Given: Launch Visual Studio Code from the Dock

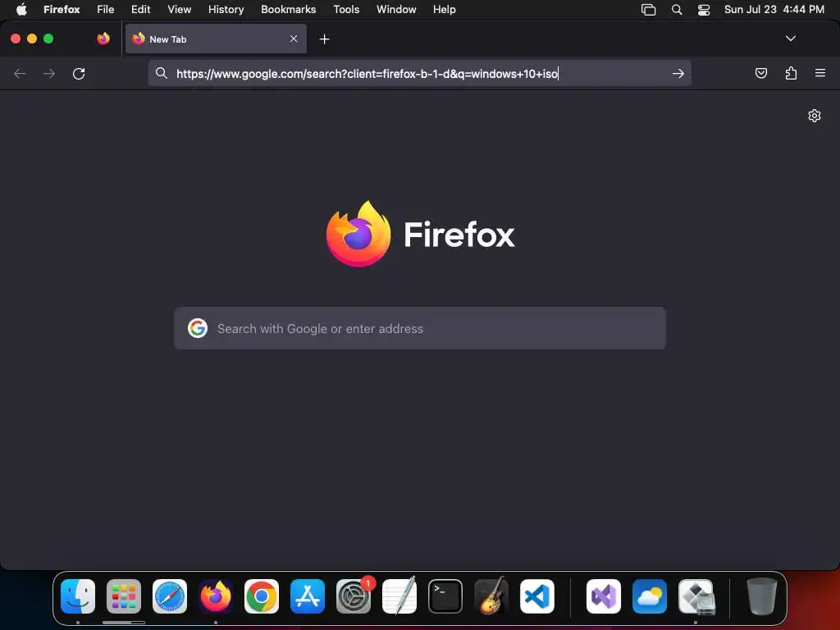Looking at the screenshot, I should [x=537, y=596].
